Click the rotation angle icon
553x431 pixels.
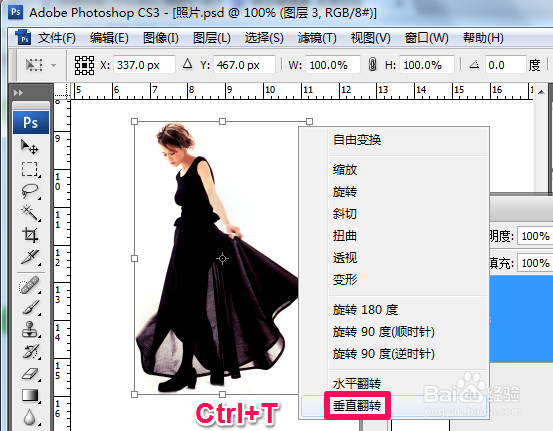[474, 65]
